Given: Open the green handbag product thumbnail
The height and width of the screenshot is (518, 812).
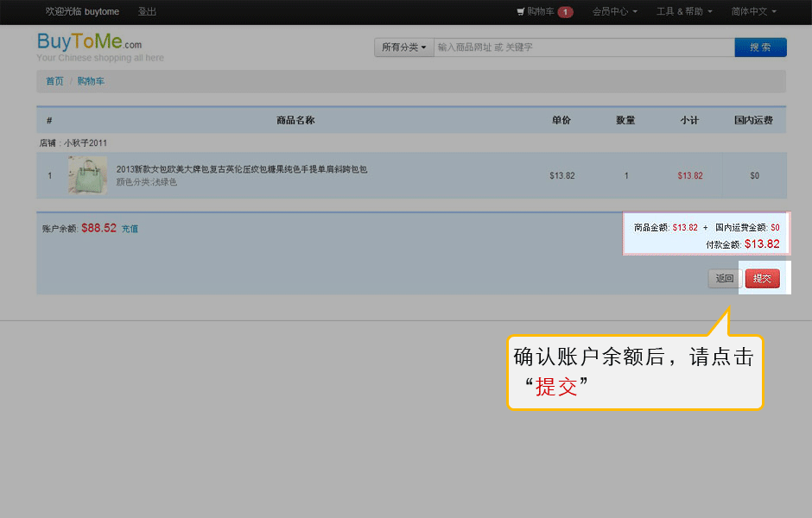Looking at the screenshot, I should point(87,175).
